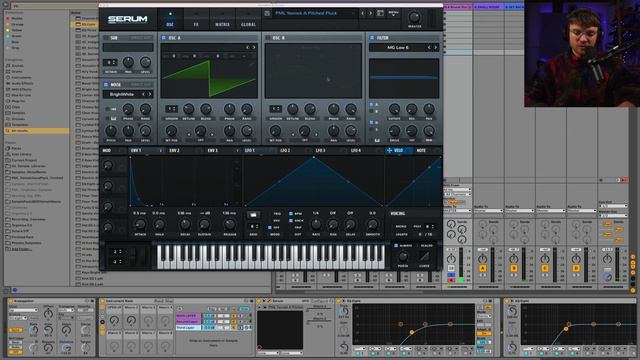
Task: Click SUB oscillator LEVEL knob
Action: pyautogui.click(x=145, y=62)
